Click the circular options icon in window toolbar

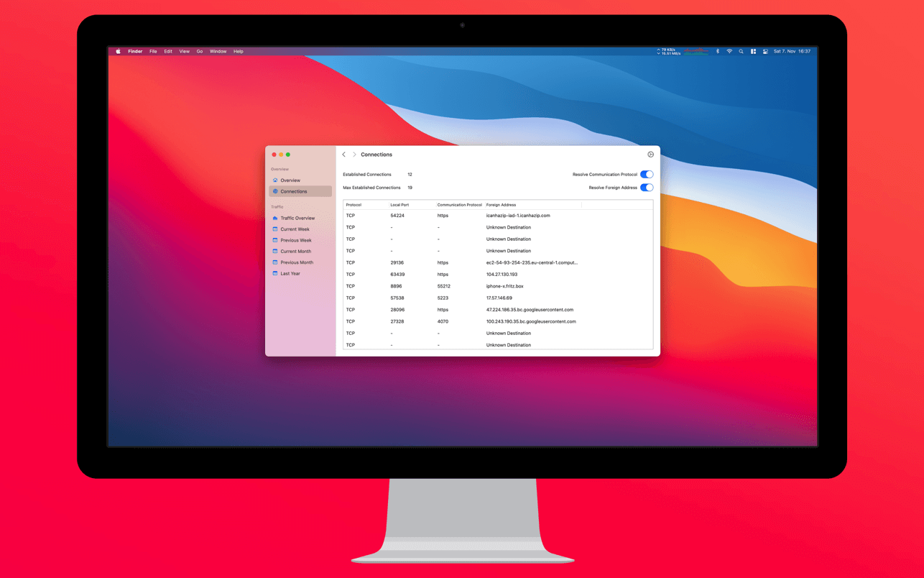[650, 155]
